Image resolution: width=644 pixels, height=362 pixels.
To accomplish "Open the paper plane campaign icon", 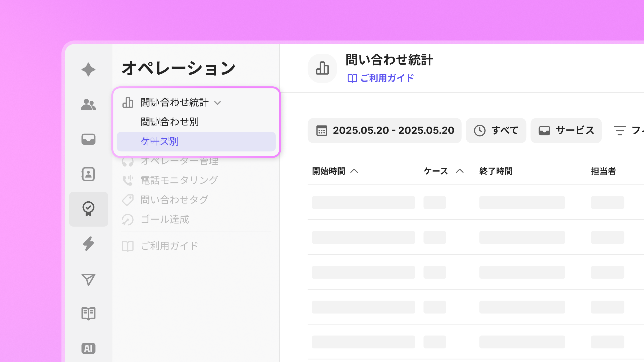I will pyautogui.click(x=88, y=280).
